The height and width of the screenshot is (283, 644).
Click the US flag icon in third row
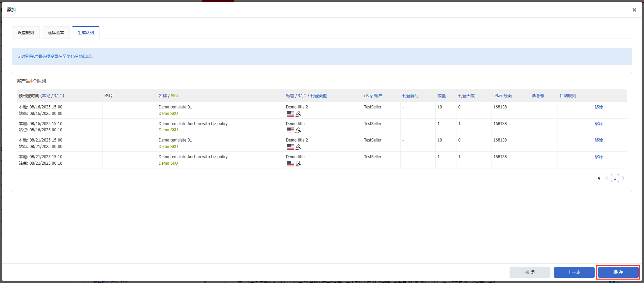[290, 147]
